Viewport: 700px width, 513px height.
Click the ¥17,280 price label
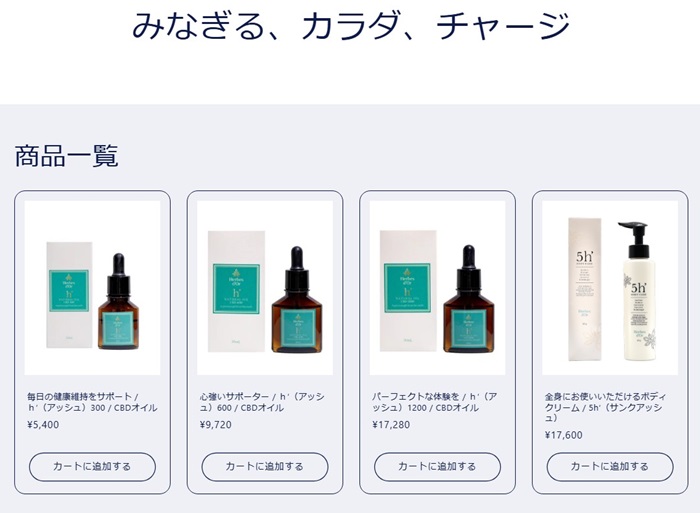391,425
